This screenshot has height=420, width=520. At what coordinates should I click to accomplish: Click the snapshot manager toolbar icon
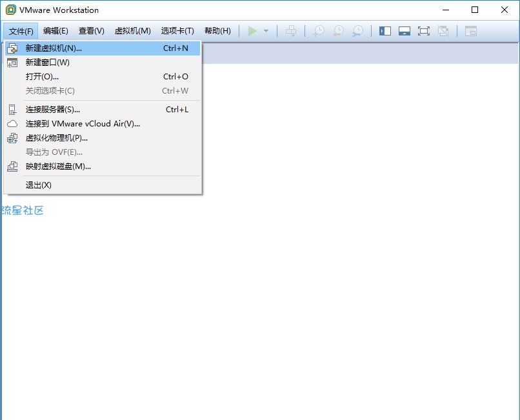click(357, 31)
